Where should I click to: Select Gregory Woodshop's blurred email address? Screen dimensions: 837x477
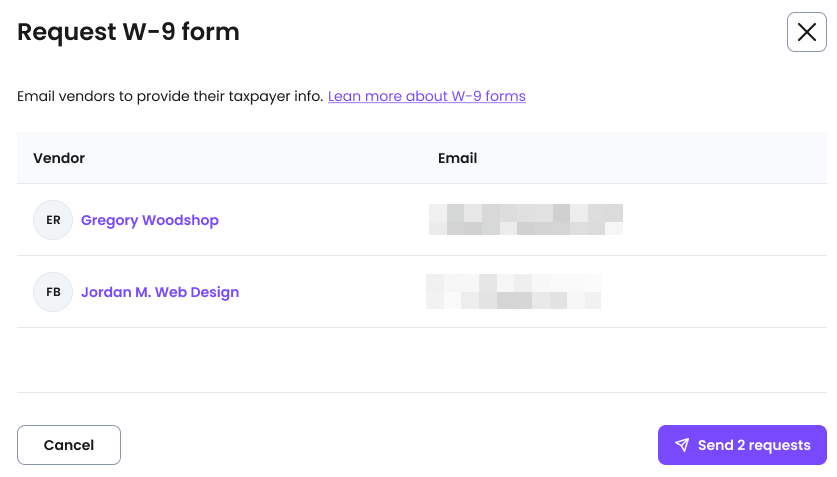point(525,219)
